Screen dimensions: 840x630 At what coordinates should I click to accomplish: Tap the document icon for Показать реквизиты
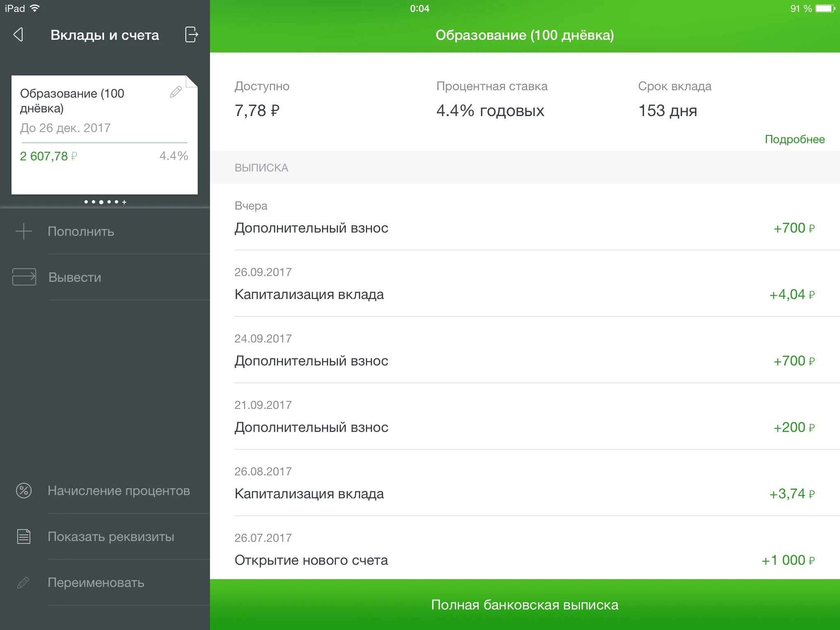[24, 536]
